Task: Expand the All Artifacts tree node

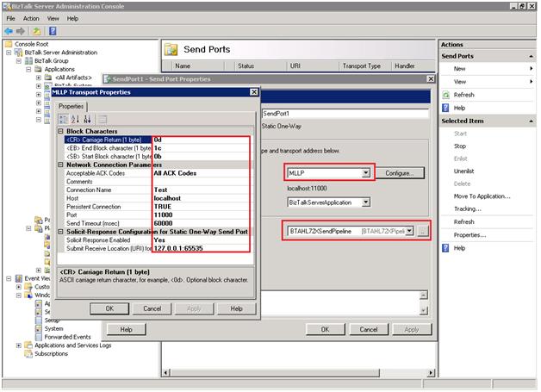Action: (x=39, y=78)
